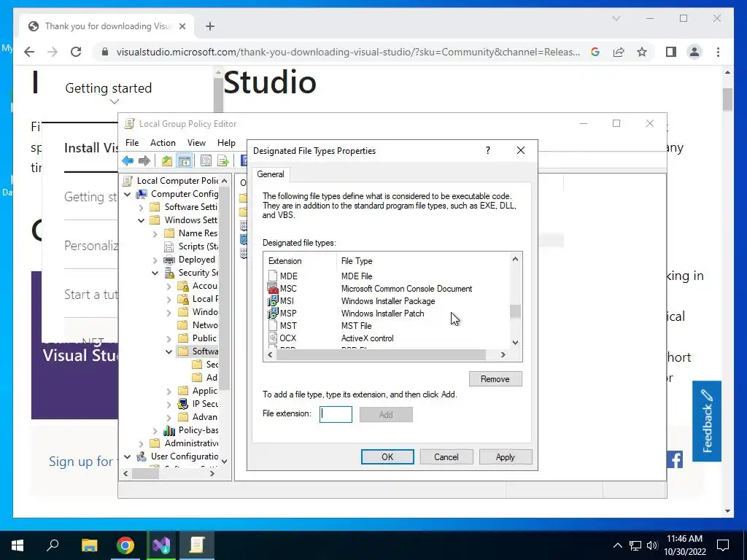Click the MST file icon in list
The image size is (747, 560).
point(273,326)
